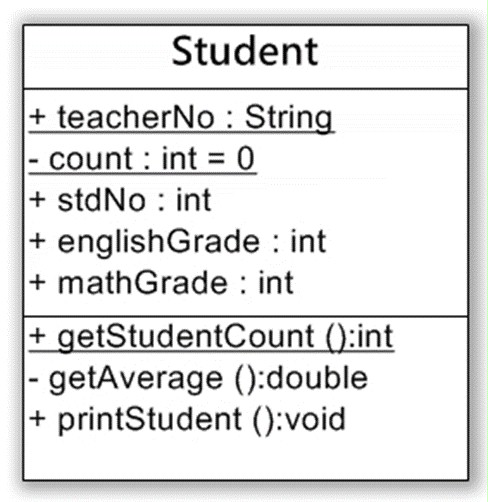Click the plus sign before printStudent
Image resolution: width=488 pixels, height=502 pixels.
point(37,419)
